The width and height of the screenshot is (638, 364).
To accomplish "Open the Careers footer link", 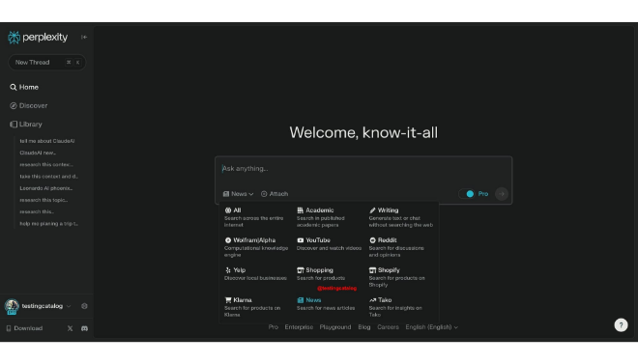I will [x=388, y=327].
